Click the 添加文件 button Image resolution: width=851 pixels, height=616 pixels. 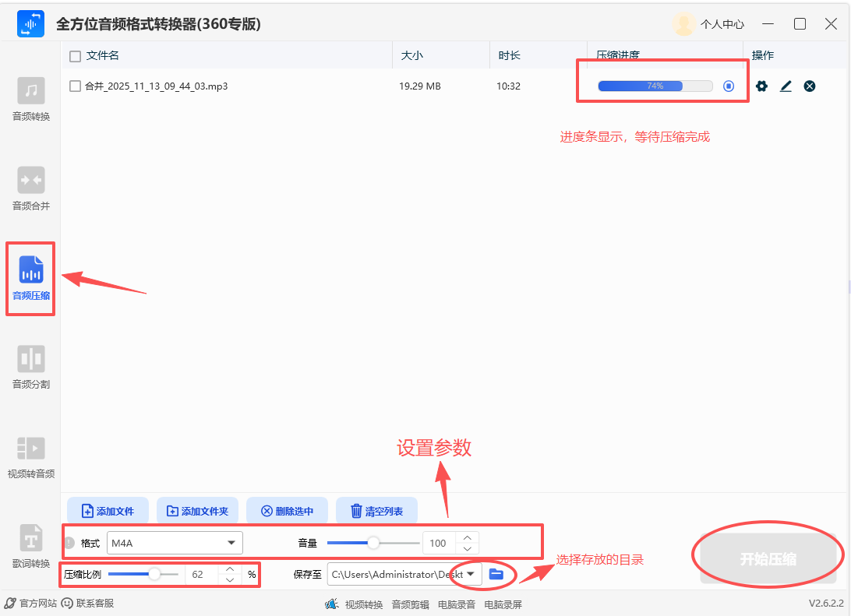108,512
